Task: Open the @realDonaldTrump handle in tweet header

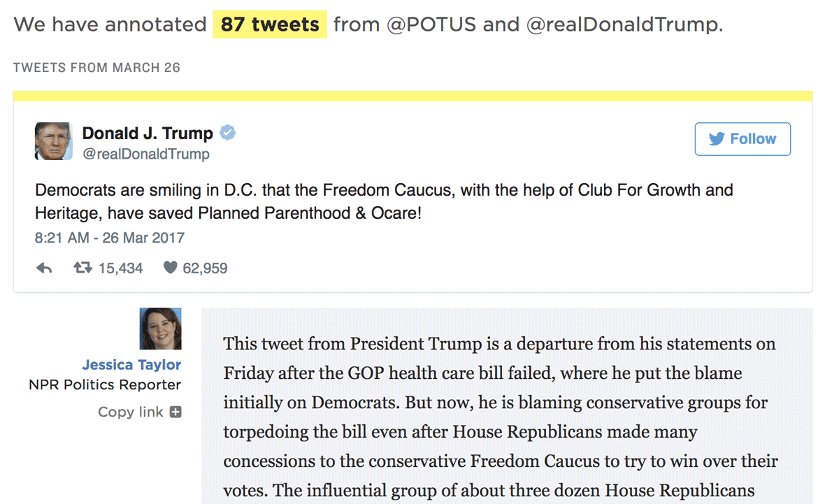Action: [x=146, y=154]
